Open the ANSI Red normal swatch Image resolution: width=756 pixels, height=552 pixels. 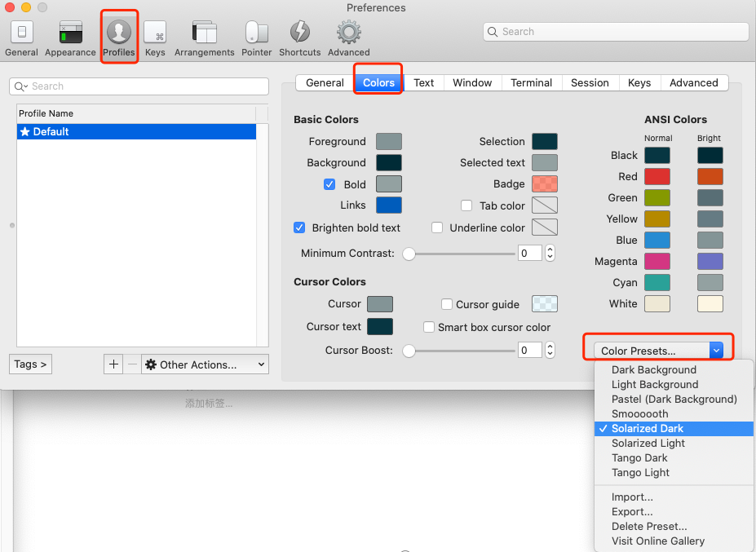657,176
